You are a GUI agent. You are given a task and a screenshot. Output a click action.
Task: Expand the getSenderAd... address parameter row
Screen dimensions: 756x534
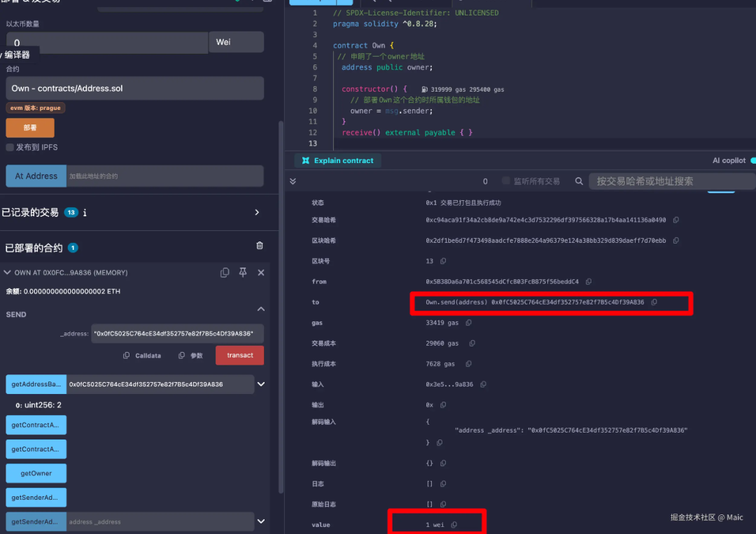point(261,521)
